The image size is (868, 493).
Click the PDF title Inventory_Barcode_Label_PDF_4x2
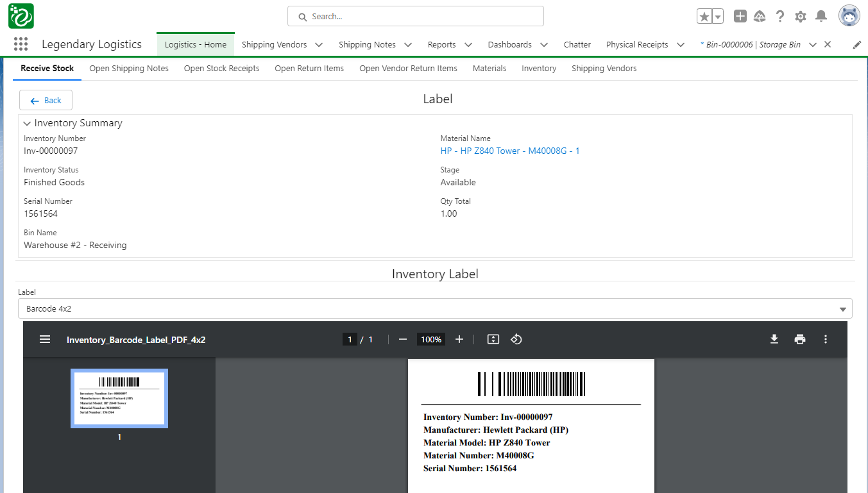(x=136, y=340)
